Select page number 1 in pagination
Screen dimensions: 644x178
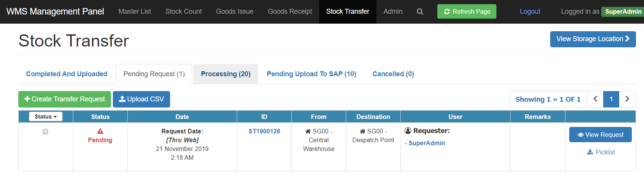pos(611,99)
